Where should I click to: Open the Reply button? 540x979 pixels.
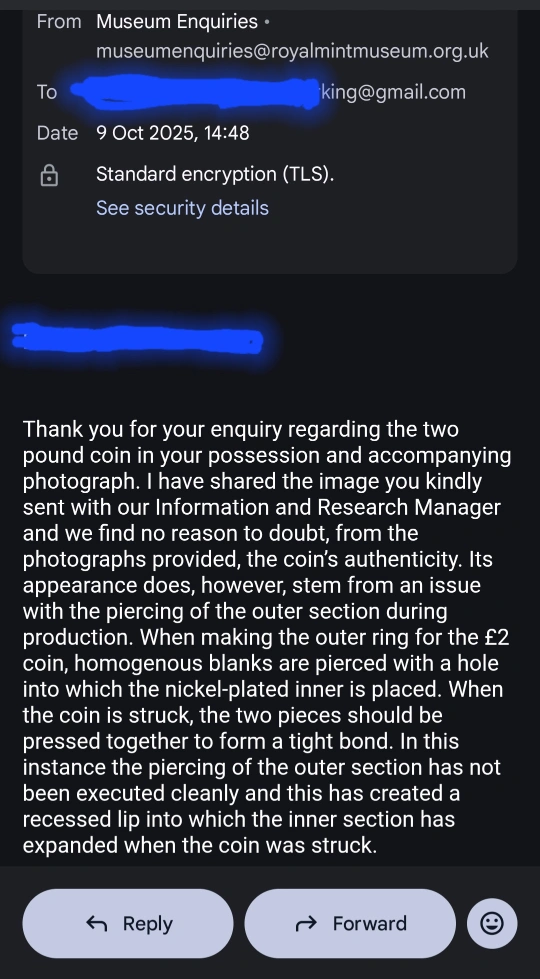(x=128, y=923)
